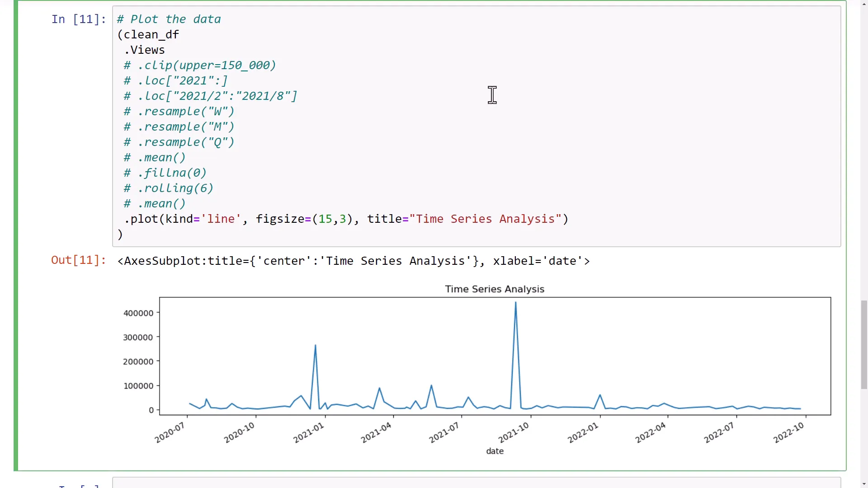Click the commented .fillna(0) line

165,173
